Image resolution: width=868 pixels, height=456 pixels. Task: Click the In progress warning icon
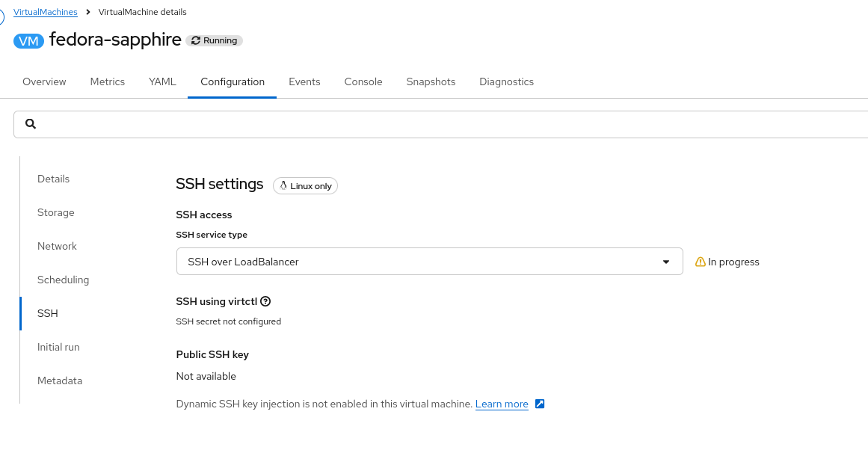click(701, 262)
